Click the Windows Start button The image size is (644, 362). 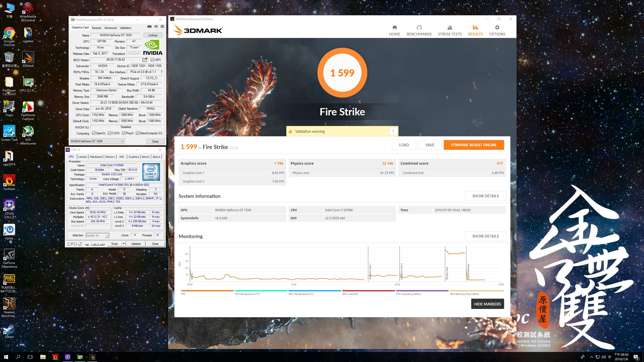[x=6, y=357]
